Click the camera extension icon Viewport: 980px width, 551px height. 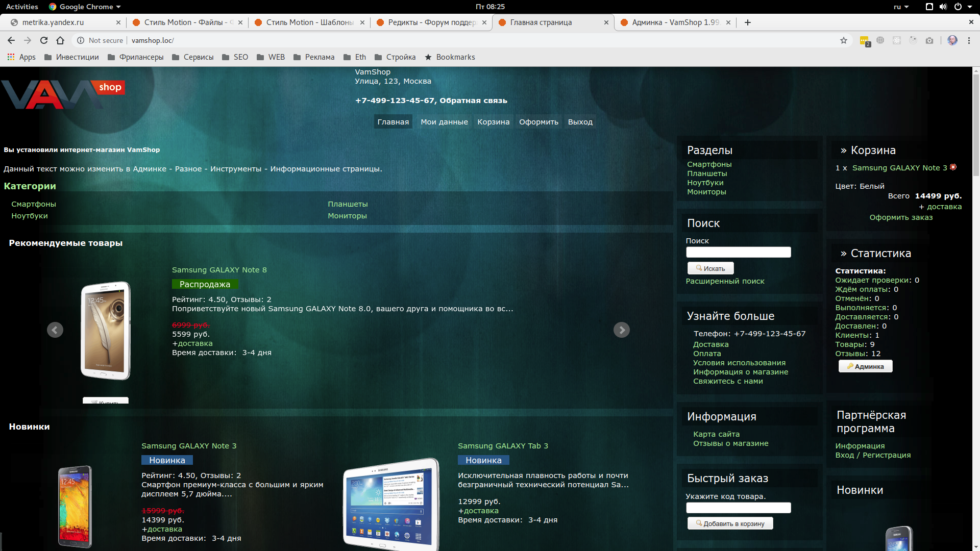point(929,40)
